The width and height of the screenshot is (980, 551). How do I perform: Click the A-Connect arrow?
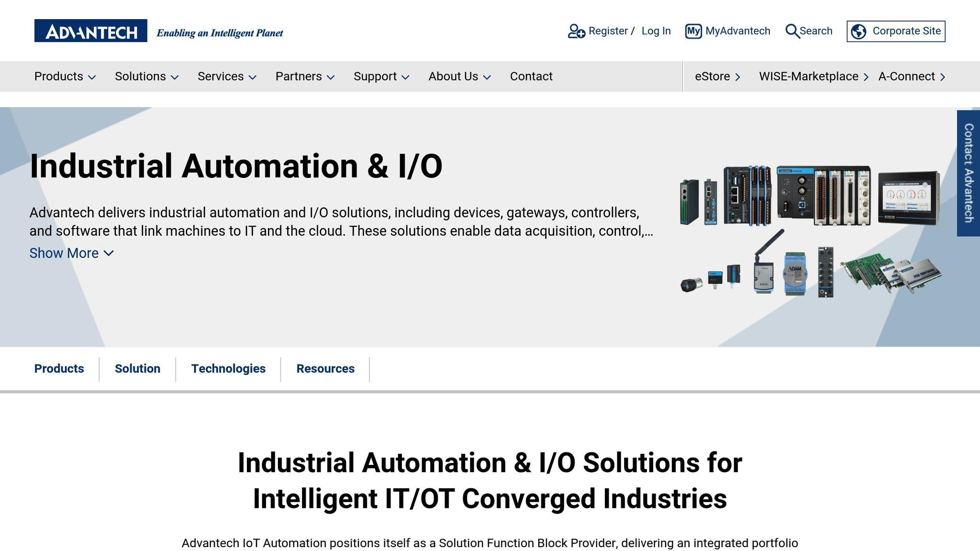click(943, 77)
